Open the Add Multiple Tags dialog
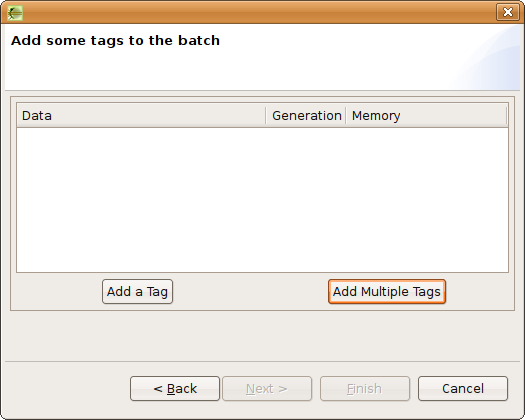 387,292
